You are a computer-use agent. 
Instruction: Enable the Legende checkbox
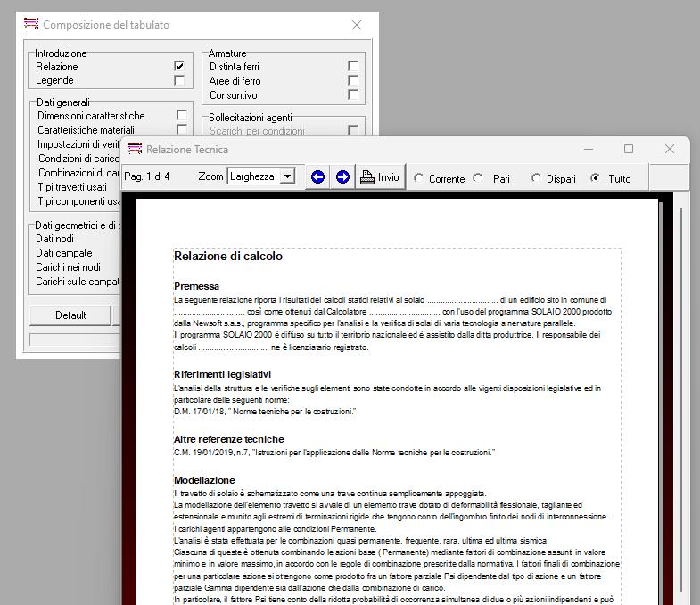click(179, 80)
